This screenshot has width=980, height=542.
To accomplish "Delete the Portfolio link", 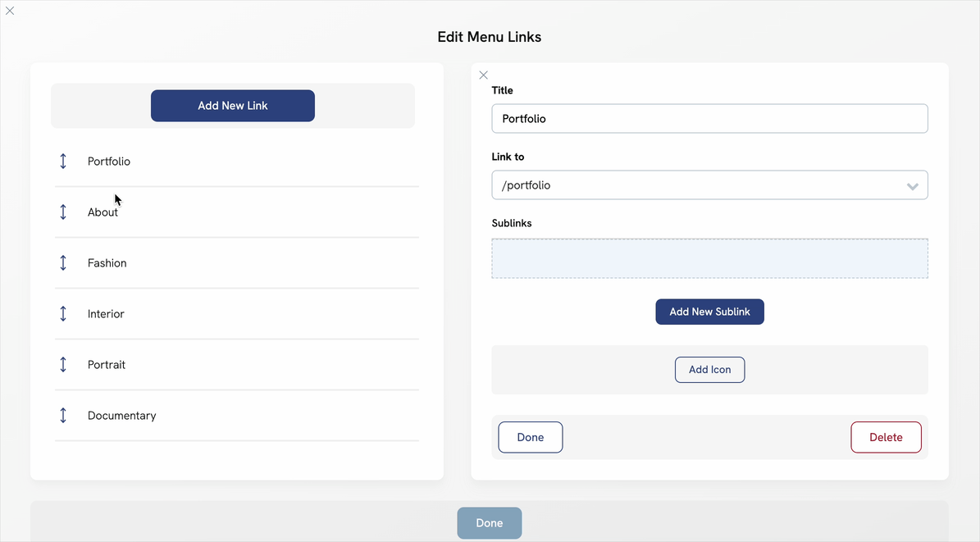I will tap(886, 437).
